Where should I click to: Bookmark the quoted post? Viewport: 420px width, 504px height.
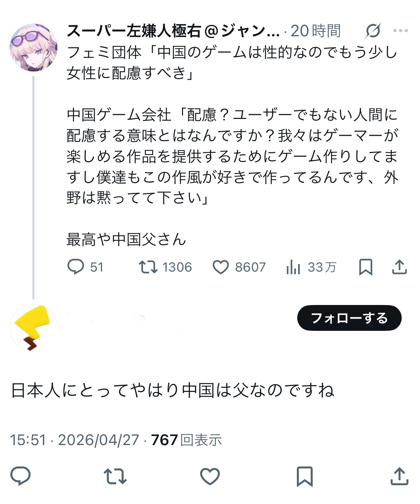point(365,267)
